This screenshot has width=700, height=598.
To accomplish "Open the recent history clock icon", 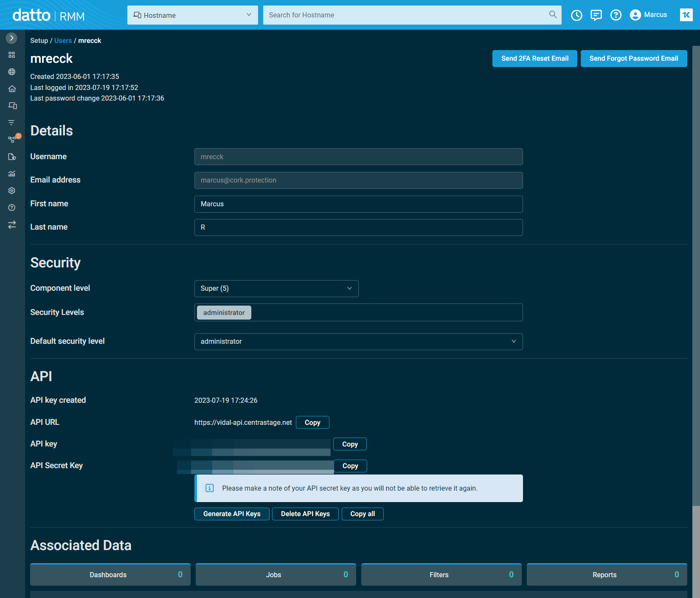I will pyautogui.click(x=576, y=15).
